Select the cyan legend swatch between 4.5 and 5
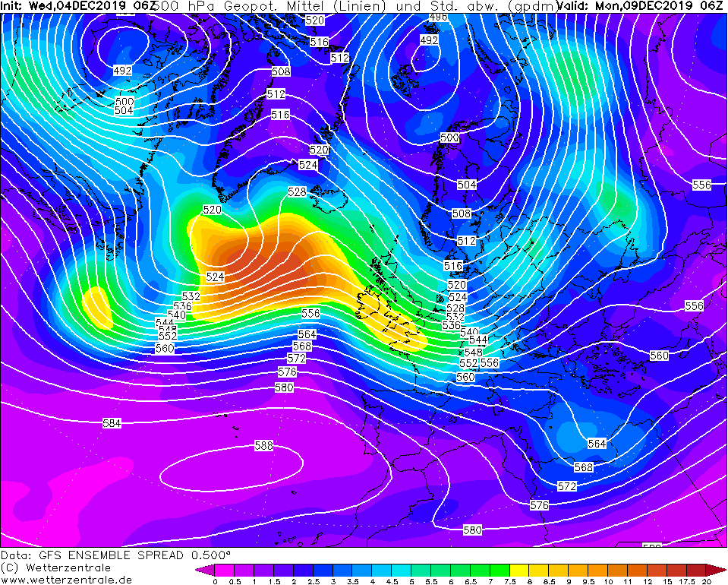 tap(402, 570)
